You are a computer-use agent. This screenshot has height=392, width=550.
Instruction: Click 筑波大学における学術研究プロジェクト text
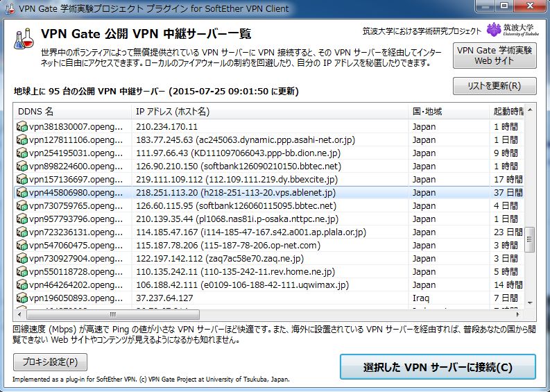(422, 31)
